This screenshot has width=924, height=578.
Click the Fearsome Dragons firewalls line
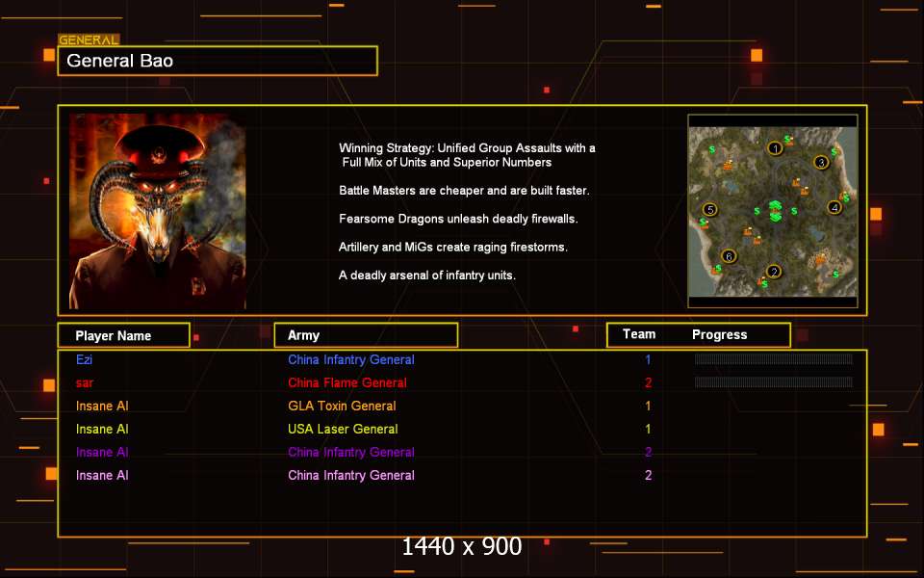458,219
